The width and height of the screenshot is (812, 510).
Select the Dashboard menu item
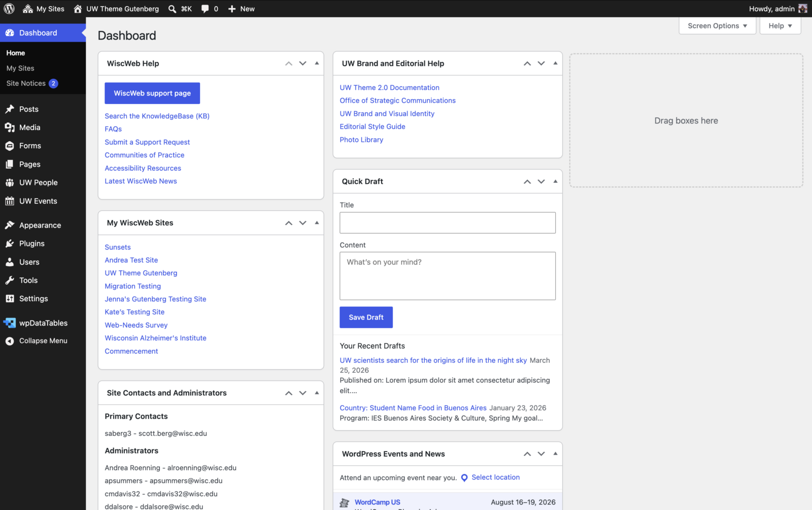pyautogui.click(x=43, y=33)
